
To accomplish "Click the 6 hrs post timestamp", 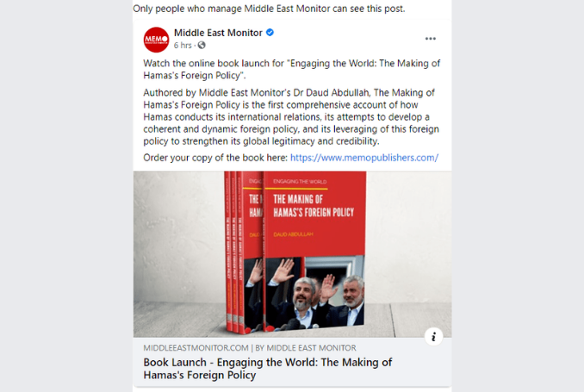I will coord(183,45).
